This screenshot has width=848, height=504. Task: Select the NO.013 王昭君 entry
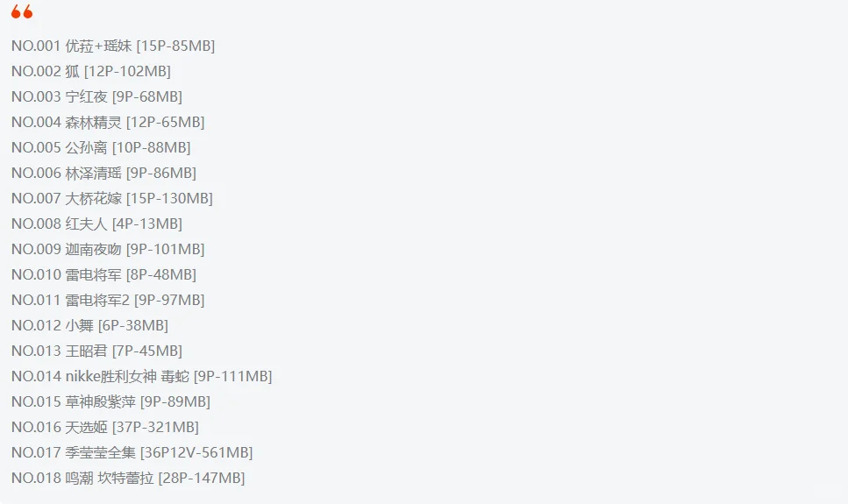[96, 351]
